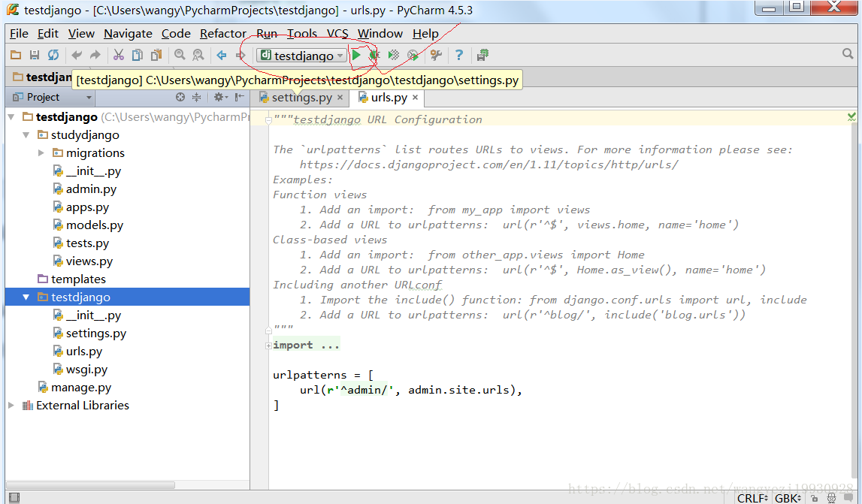Open the Refactor menu
Image resolution: width=862 pixels, height=504 pixels.
222,34
